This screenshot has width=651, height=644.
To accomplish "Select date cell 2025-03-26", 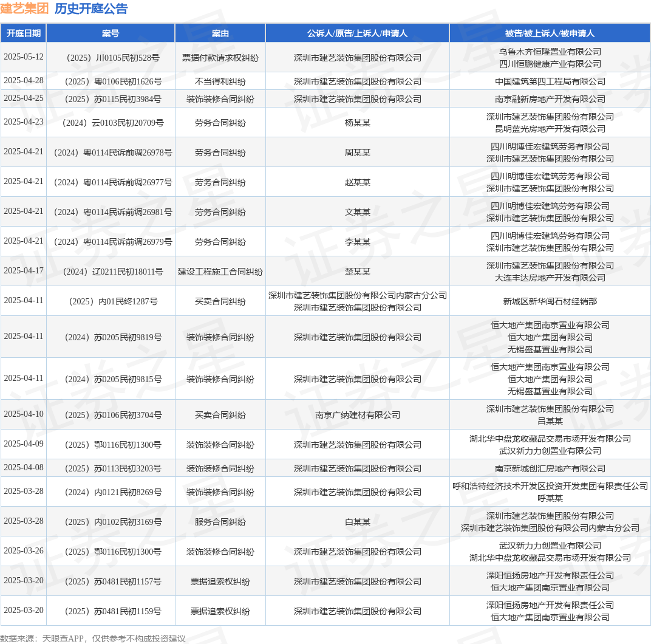I will pos(24,550).
